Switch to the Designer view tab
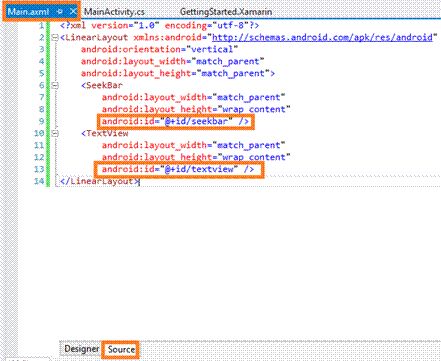 (81, 349)
